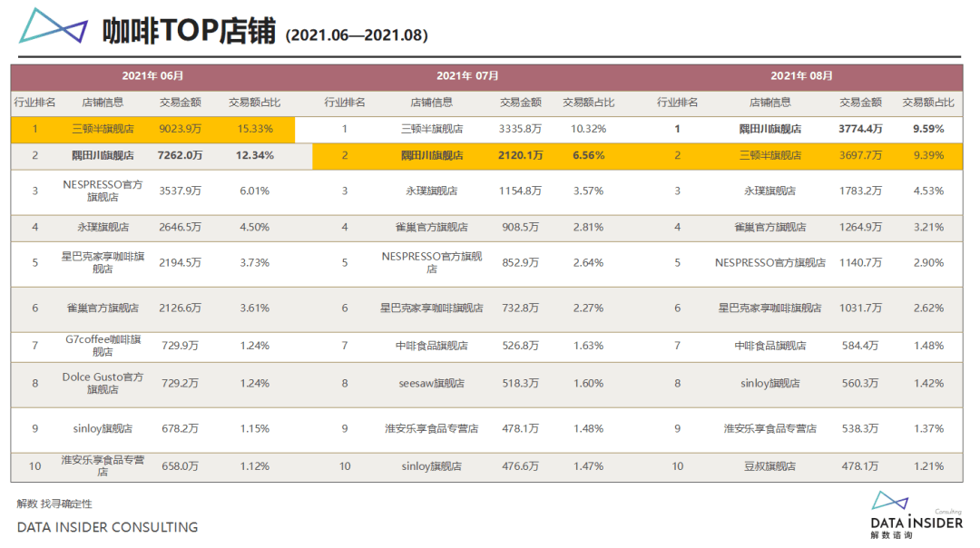Select the amount 1140.7万
This screenshot has height=548, width=980.
860,262
